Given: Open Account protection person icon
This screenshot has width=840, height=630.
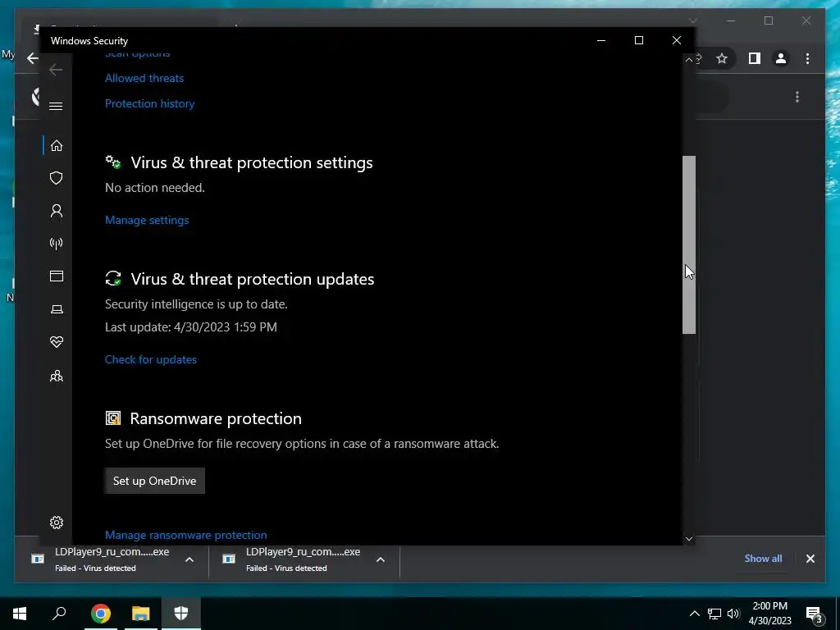Looking at the screenshot, I should coord(57,211).
